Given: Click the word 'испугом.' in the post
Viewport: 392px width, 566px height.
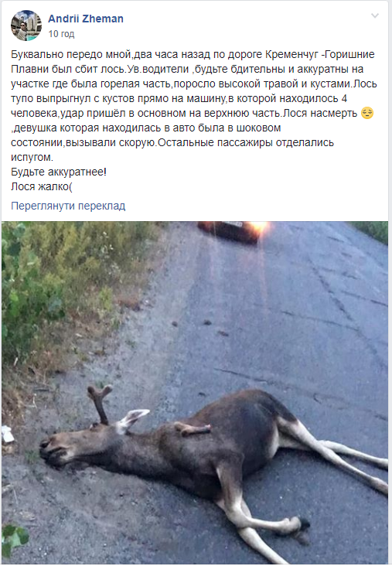Looking at the screenshot, I should click(32, 158).
